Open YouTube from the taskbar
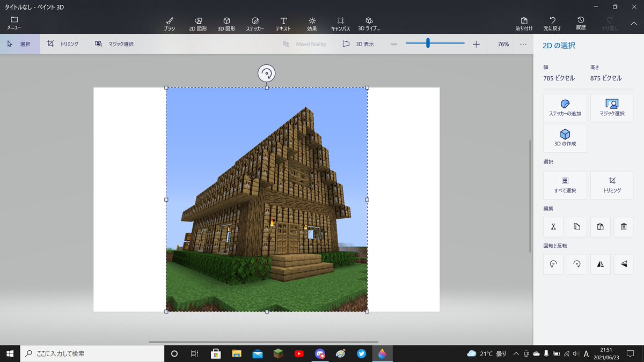This screenshot has width=644, height=362. point(299,353)
